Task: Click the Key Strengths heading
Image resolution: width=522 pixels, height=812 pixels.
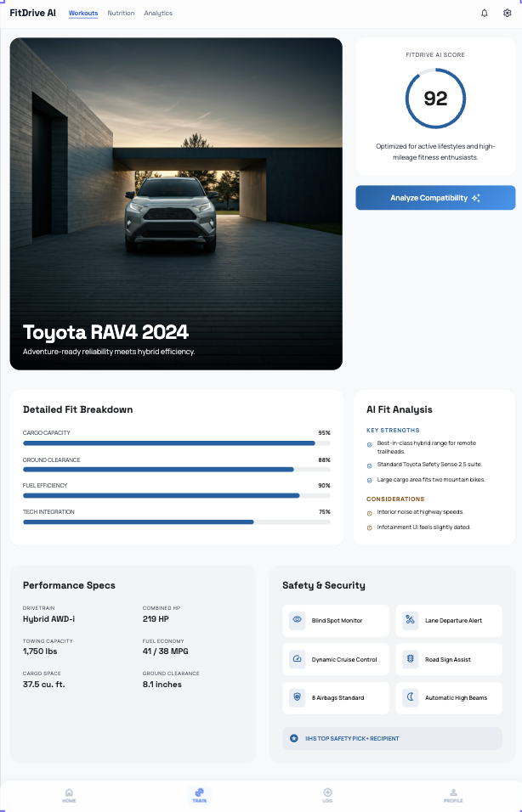Action: 393,431
